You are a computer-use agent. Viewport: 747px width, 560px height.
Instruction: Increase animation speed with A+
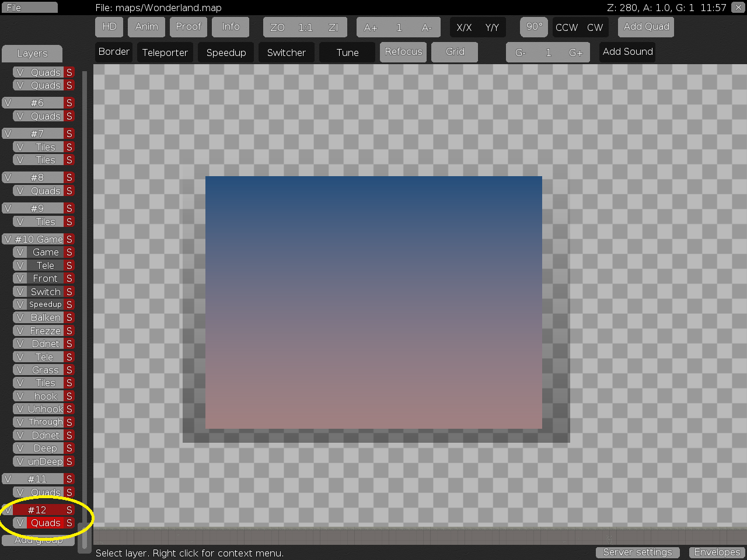pyautogui.click(x=371, y=27)
